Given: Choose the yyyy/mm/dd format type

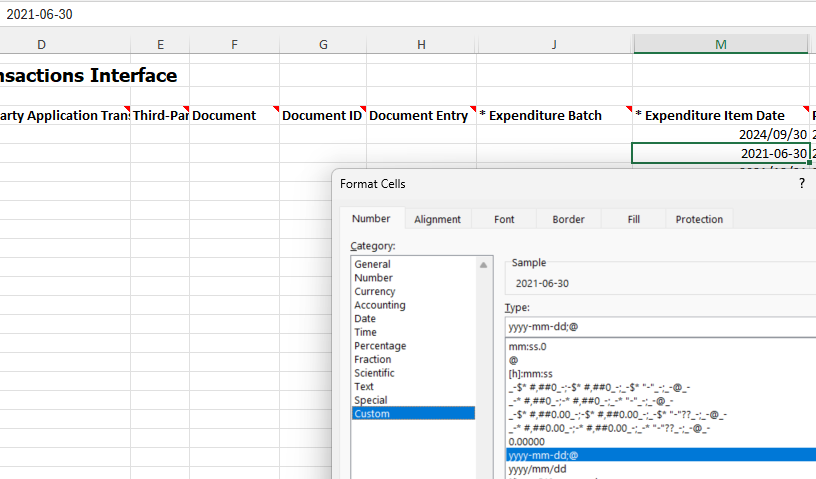Looking at the screenshot, I should (661, 468).
